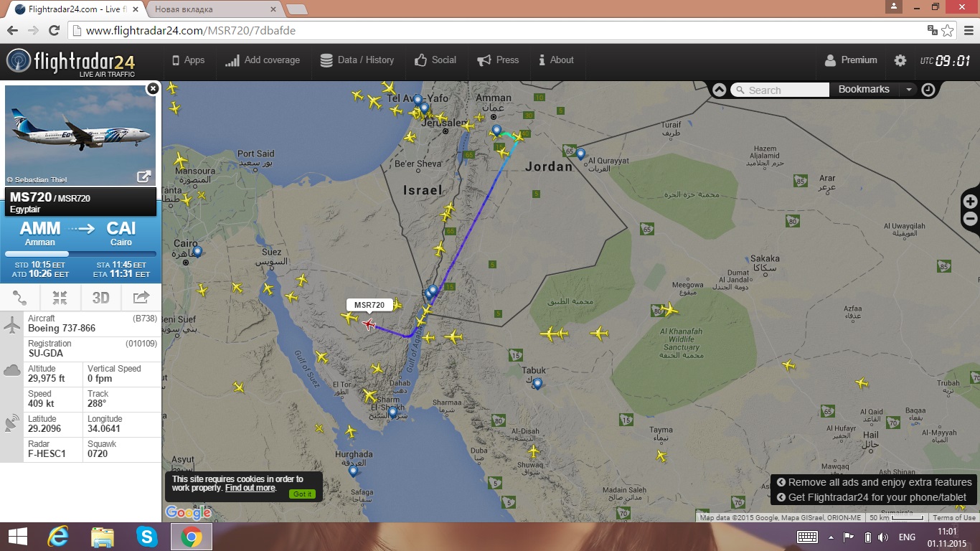
Task: Close the MS720 flight info panel
Action: pyautogui.click(x=153, y=88)
